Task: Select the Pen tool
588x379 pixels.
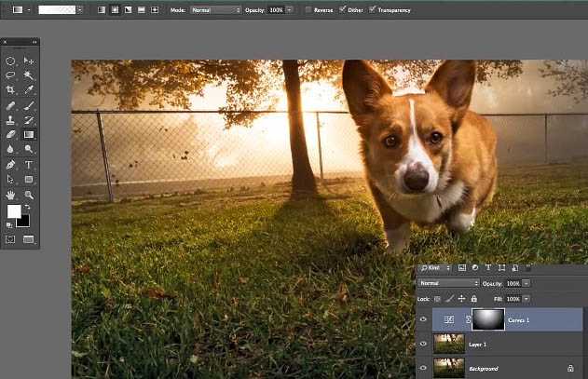Action: [x=10, y=164]
